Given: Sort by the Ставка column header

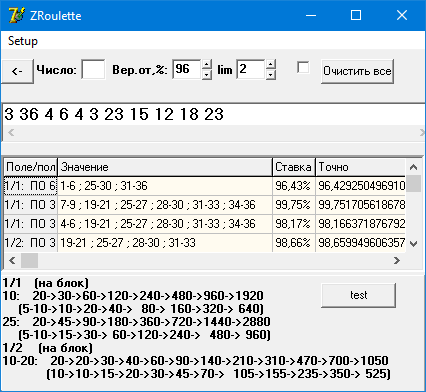Looking at the screenshot, I should (294, 167).
